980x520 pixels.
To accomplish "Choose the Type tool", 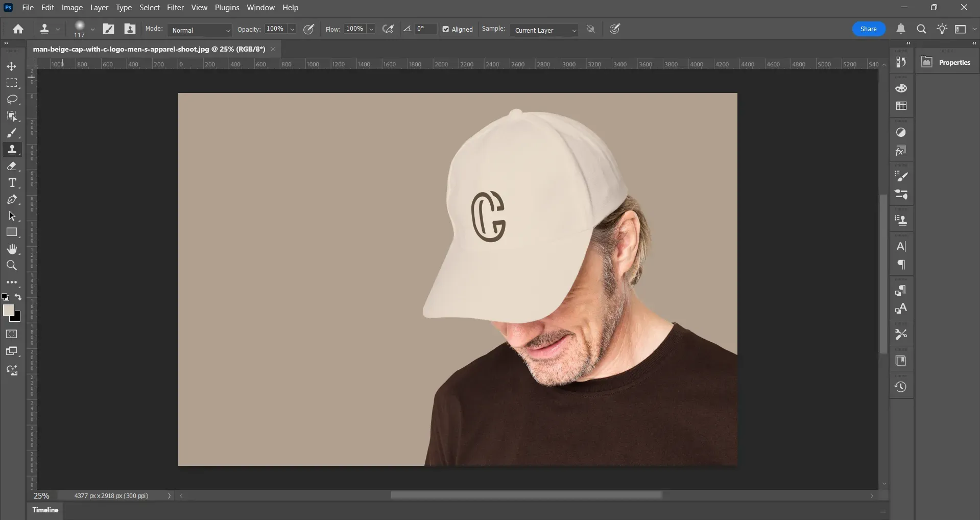I will pyautogui.click(x=12, y=182).
